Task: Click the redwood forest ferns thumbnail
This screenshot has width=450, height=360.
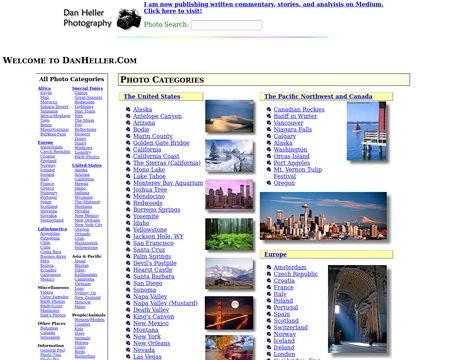Action: pos(229,234)
